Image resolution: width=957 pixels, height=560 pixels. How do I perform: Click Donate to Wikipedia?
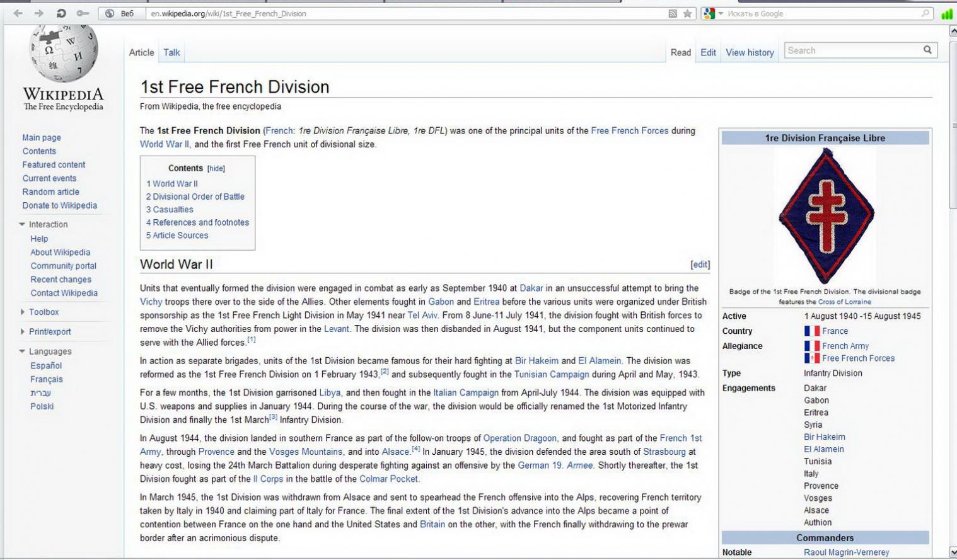pos(59,205)
